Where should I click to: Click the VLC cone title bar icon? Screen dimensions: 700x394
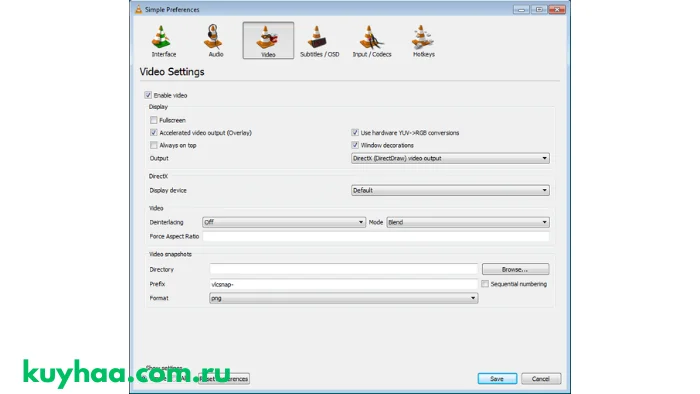[138, 9]
